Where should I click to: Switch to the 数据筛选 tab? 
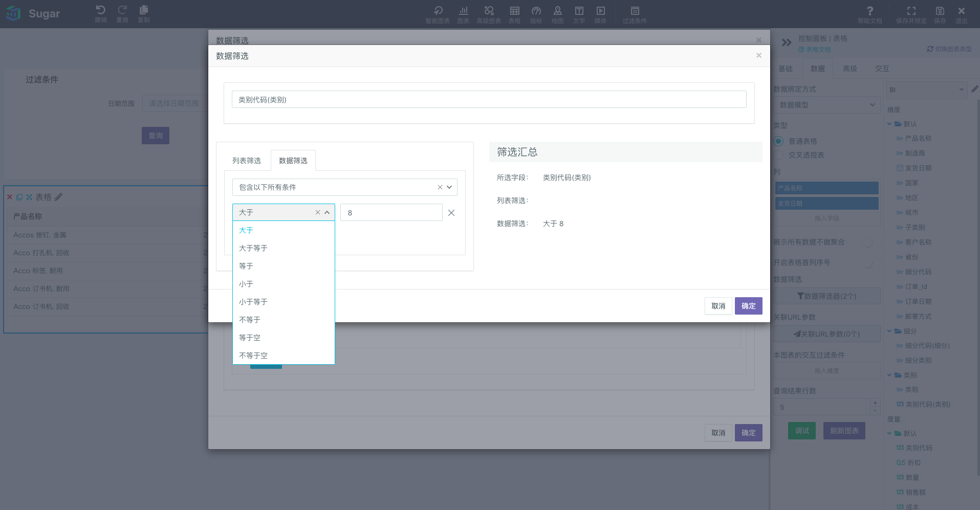293,161
